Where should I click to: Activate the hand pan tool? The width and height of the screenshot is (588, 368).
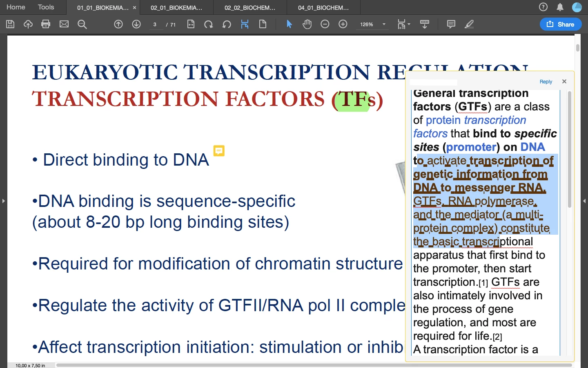(x=307, y=24)
